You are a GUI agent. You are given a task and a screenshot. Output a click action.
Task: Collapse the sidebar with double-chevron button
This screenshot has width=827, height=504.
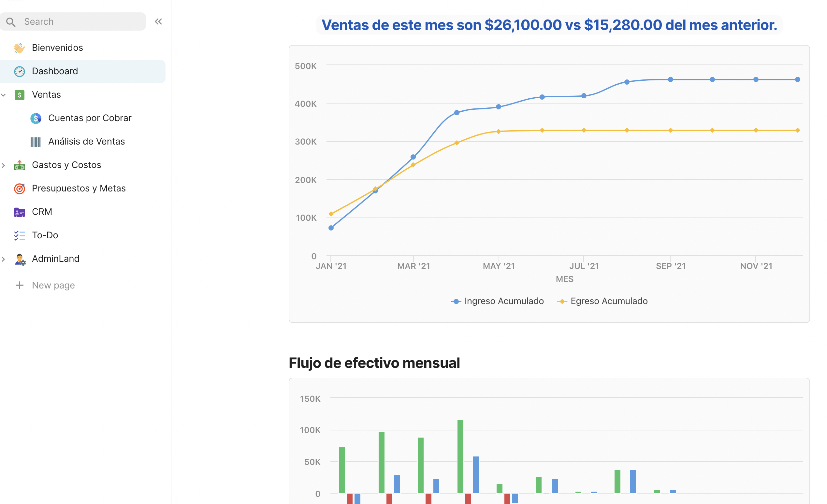(158, 22)
